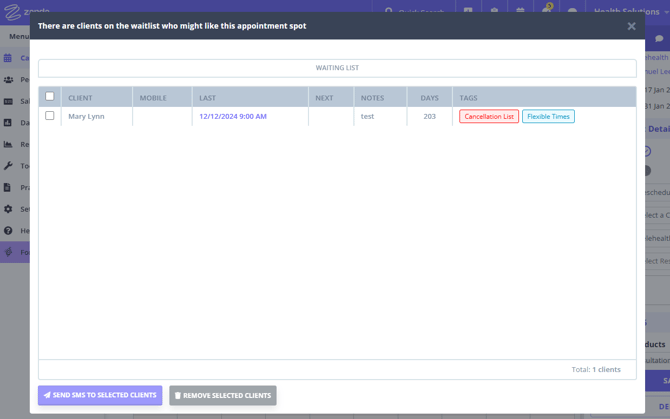
Task: Select the Flexible Times tag
Action: [548, 117]
